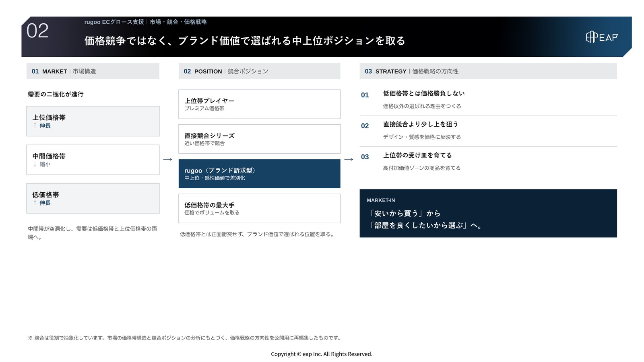Click the subtitle 中上位・感性価値で差別化
Image resolution: width=644 pixels, height=362 pixels.
point(215,178)
